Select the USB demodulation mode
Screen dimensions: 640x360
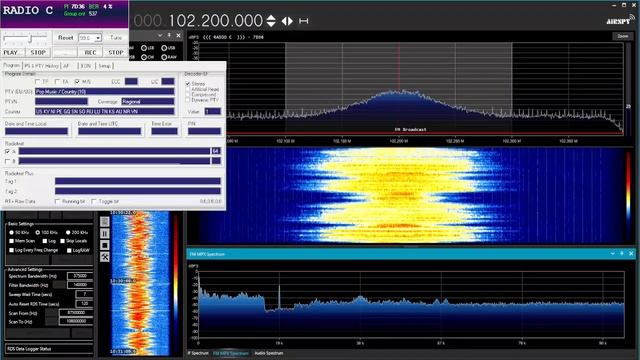click(164, 48)
